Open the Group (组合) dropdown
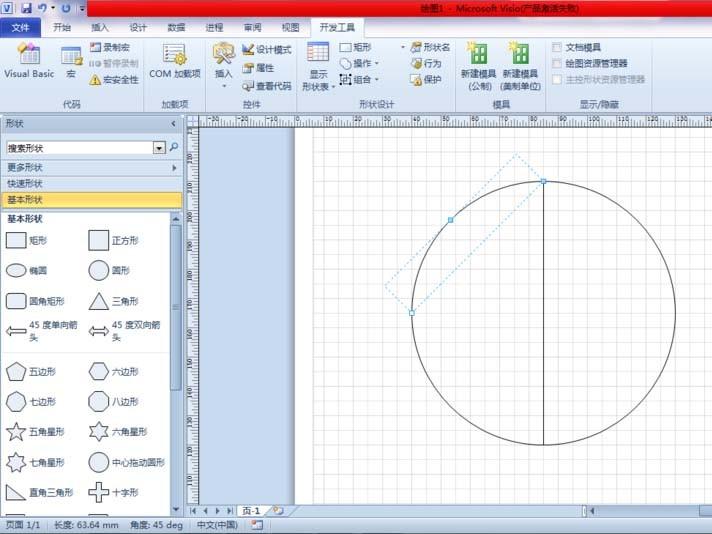The width and height of the screenshot is (712, 534). 359,80
